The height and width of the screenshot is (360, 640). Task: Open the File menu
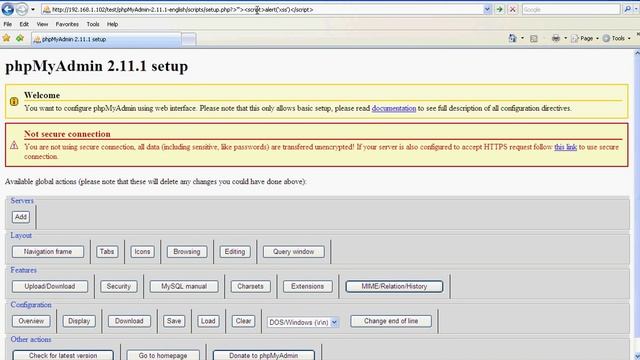[x=7, y=24]
